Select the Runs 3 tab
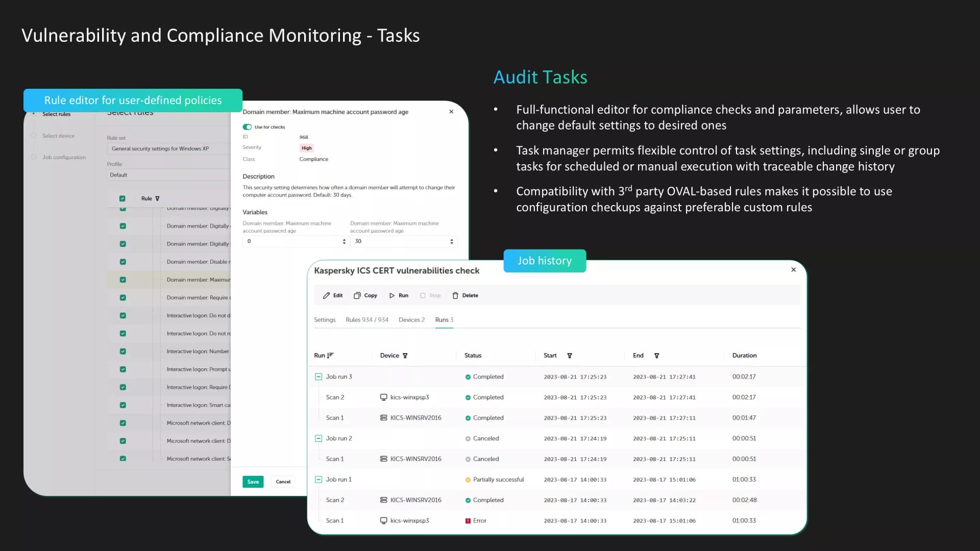980x551 pixels. coord(444,320)
